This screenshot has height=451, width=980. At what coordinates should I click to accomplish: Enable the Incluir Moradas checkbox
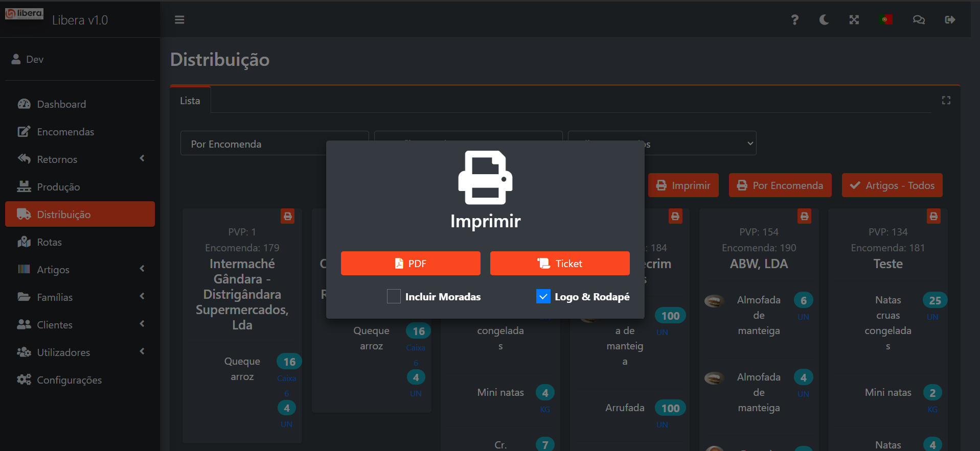point(394,297)
